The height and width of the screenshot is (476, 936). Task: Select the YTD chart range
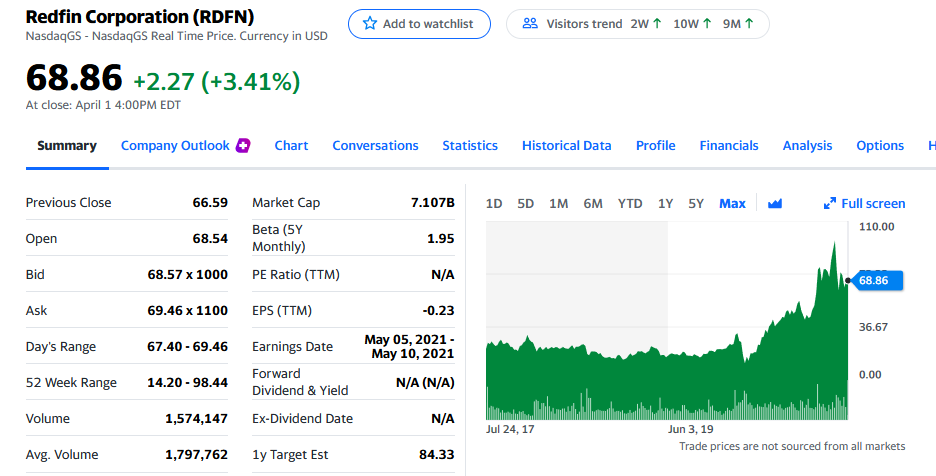[x=630, y=203]
